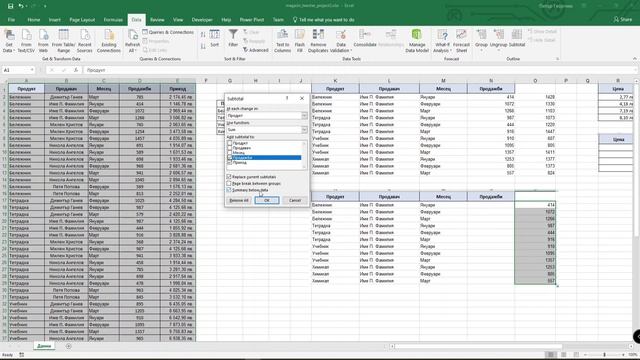640x360 pixels.
Task: Save the workbook from the quick access toolbar
Action: pyautogui.click(x=11, y=6)
